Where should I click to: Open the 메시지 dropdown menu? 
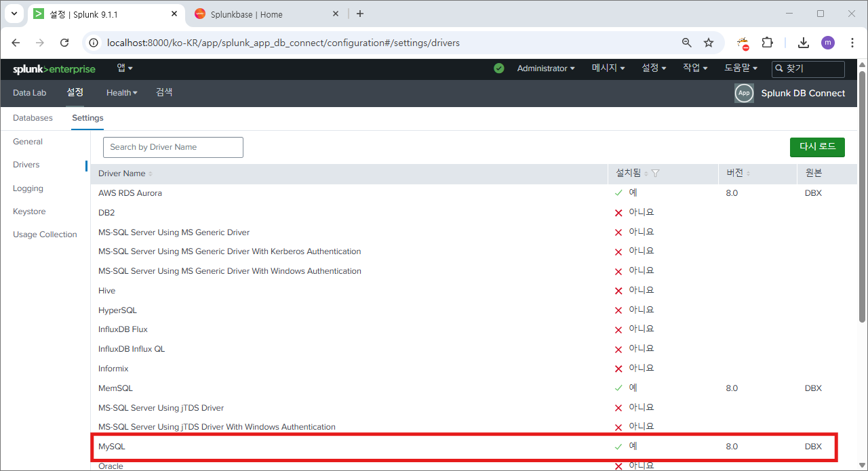tap(608, 68)
